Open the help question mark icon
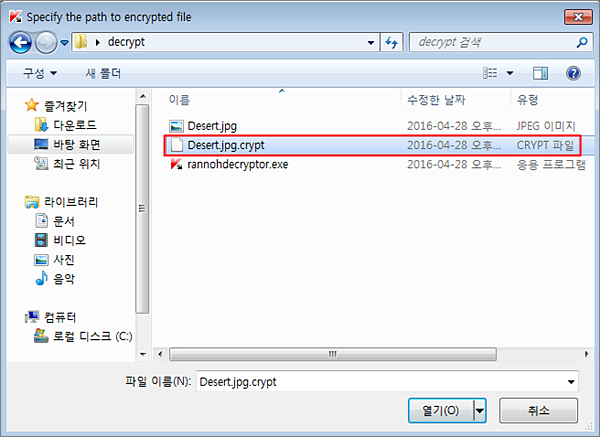 [573, 73]
